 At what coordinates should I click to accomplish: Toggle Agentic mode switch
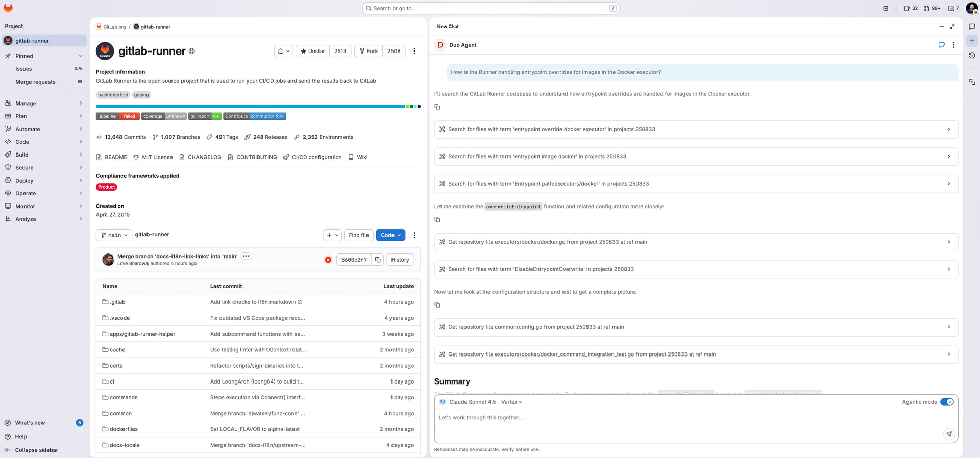pos(947,402)
